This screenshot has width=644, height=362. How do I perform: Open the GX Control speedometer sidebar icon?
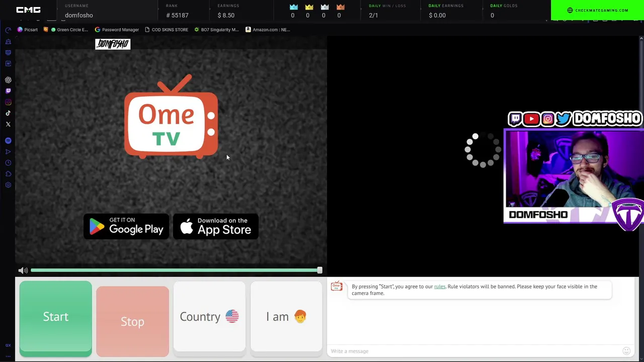8,30
